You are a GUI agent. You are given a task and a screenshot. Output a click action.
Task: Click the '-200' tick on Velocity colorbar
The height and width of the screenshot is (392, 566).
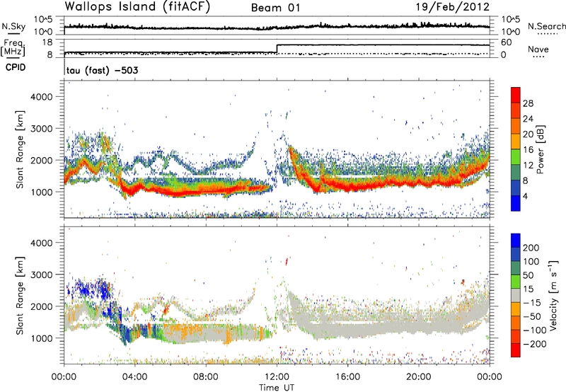[534, 344]
